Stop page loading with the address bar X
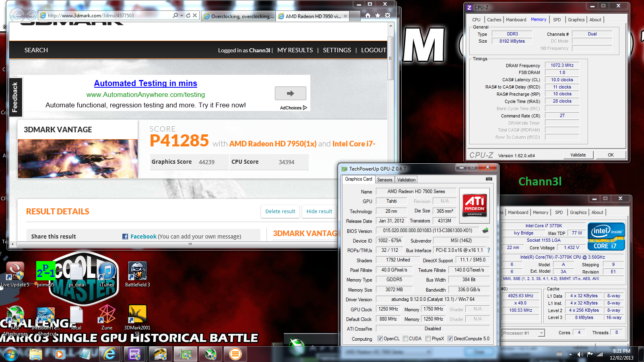 tap(195, 15)
